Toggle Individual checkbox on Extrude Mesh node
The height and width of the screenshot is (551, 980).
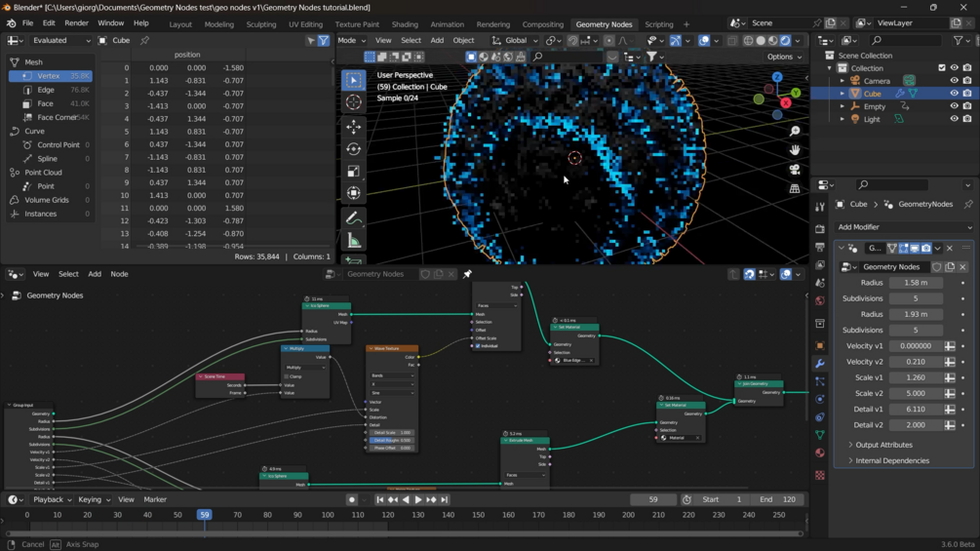coord(478,345)
